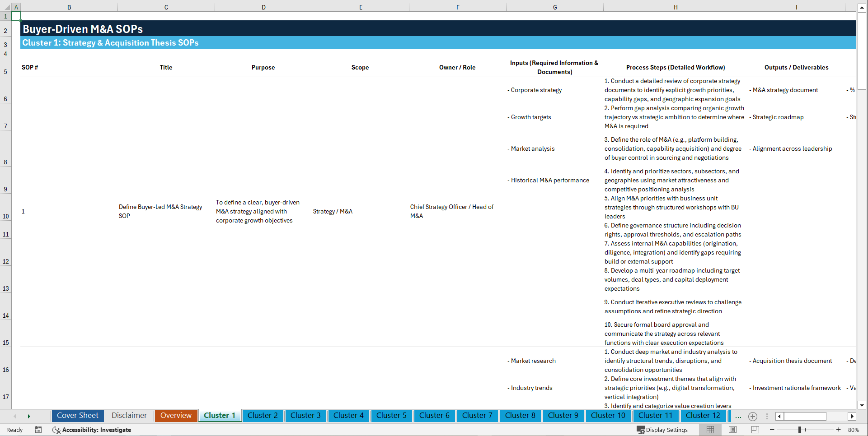Switch to Cluster 12 worksheet
868x436 pixels.
click(x=703, y=416)
